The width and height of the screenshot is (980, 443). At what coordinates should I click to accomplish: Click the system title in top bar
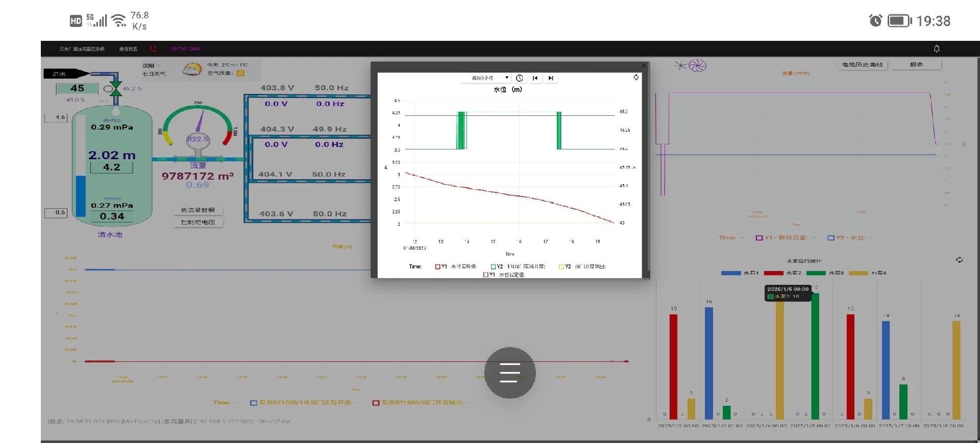click(x=82, y=49)
